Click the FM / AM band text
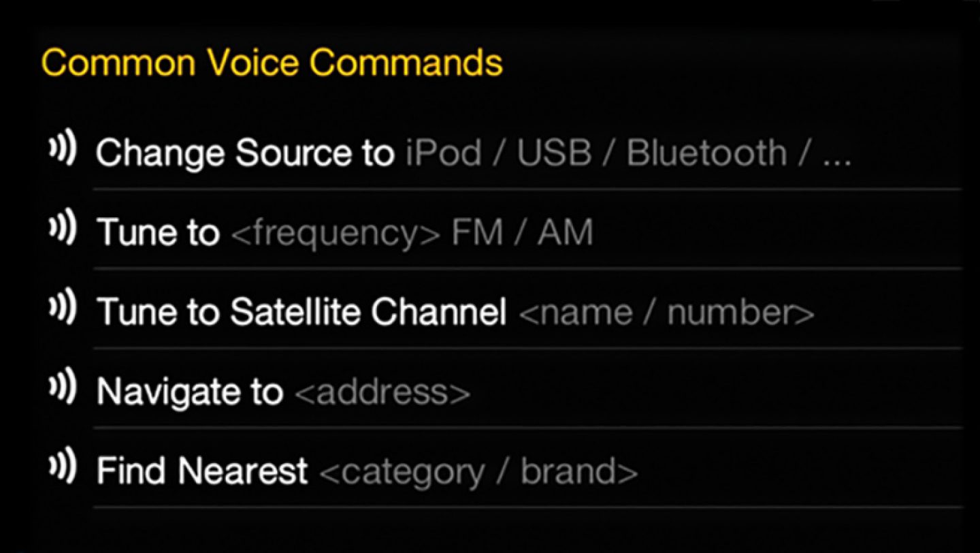 point(522,233)
